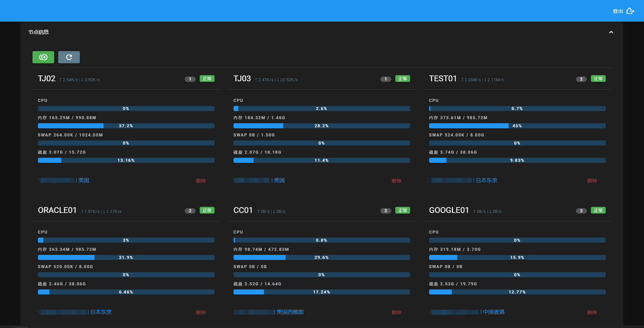
Task: Delete the GOOGLE01 node
Action: click(592, 312)
